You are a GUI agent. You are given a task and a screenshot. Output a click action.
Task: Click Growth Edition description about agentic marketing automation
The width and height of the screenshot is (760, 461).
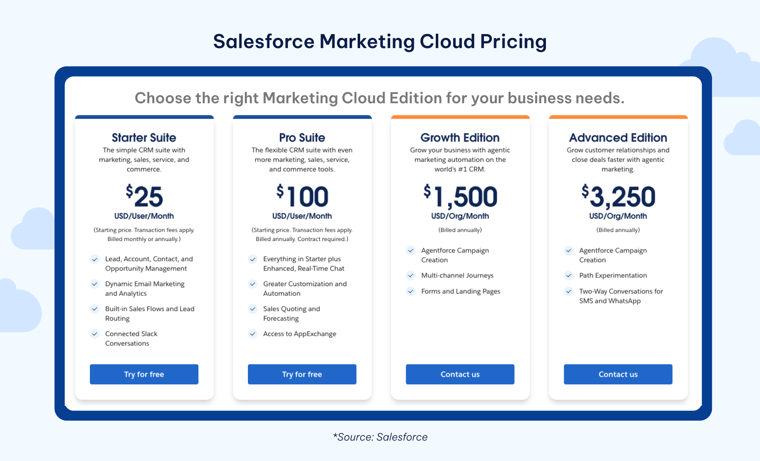click(x=460, y=159)
